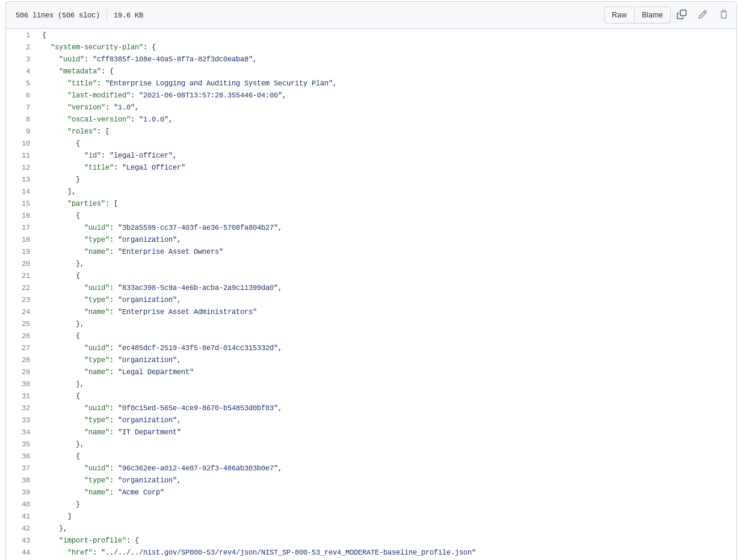Click the Acme Corp organization name
Screen dimensions: 740x560
tap(141, 492)
